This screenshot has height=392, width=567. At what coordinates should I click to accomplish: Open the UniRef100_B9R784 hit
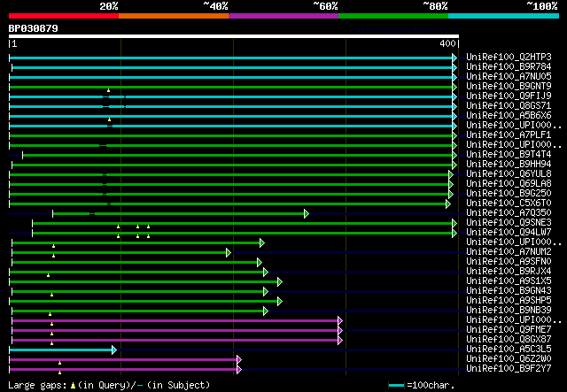point(509,67)
